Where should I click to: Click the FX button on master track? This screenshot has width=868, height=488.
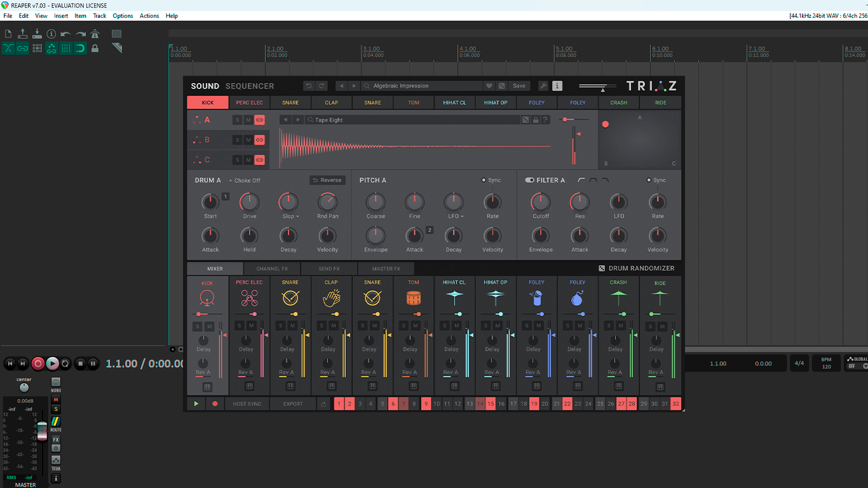56,440
